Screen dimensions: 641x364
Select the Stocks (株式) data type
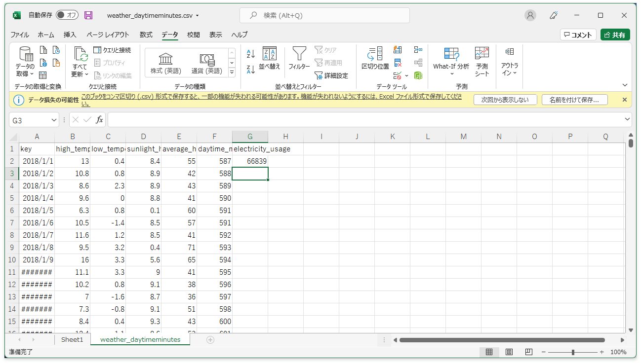point(165,64)
